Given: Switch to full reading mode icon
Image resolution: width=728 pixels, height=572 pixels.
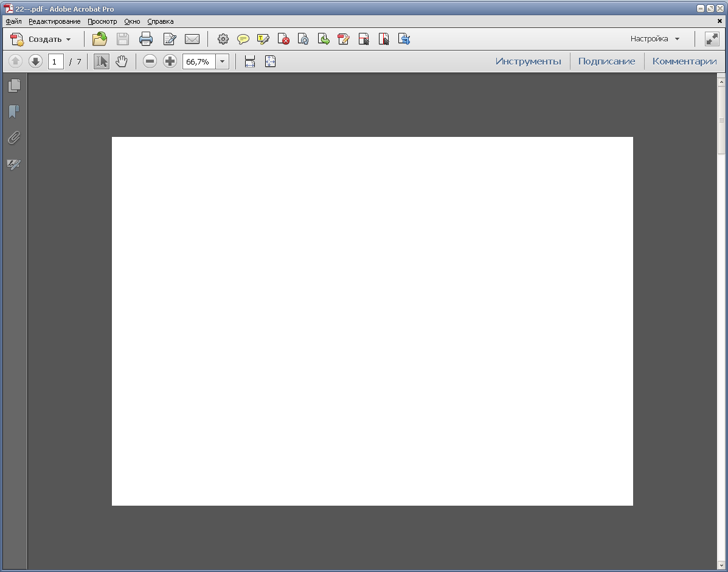Looking at the screenshot, I should pyautogui.click(x=712, y=39).
